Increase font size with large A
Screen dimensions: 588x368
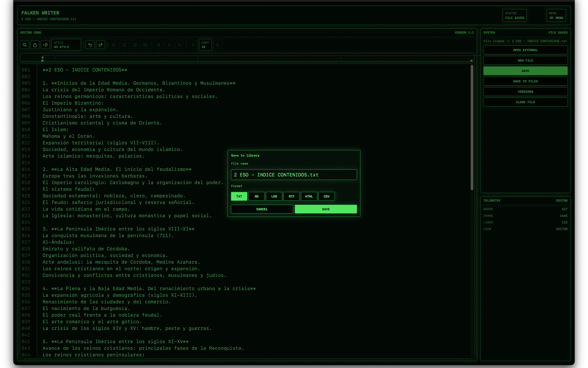tap(218, 45)
